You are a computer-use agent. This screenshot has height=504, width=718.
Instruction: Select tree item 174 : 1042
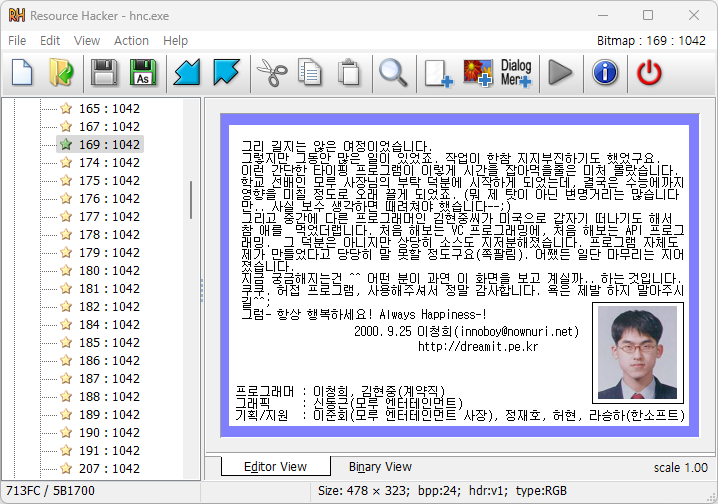[109, 163]
